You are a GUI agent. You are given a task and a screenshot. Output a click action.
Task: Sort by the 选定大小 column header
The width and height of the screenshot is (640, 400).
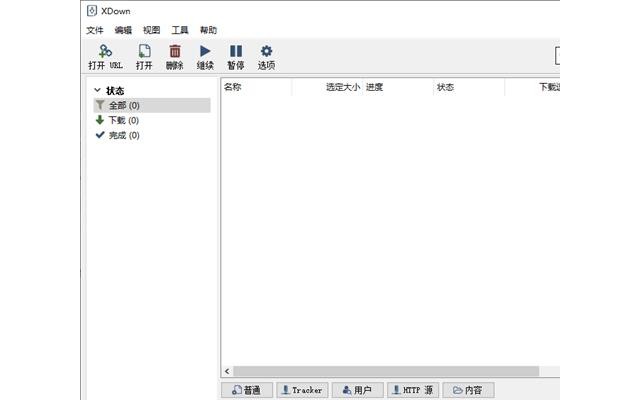pos(327,87)
